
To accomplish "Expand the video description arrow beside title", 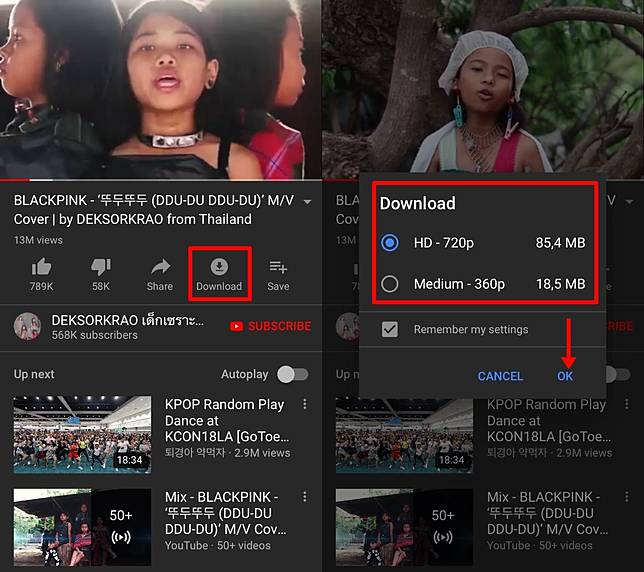I will (x=307, y=201).
